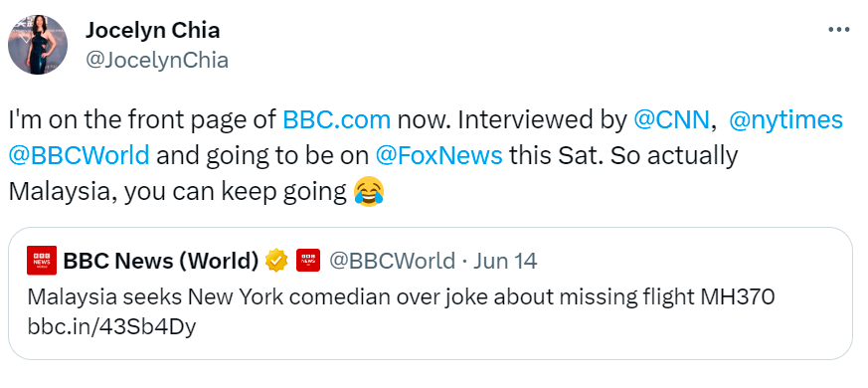Open the Jocelyn Chia display name

pos(153,30)
